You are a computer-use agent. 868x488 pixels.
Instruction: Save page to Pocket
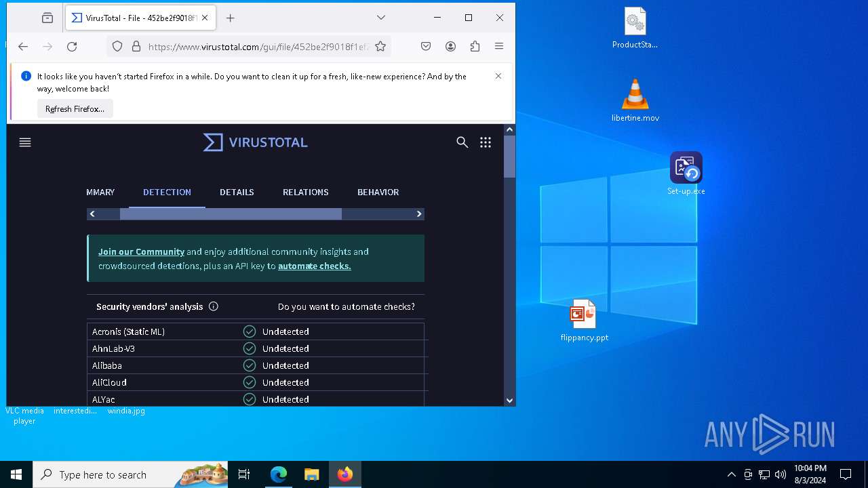(426, 47)
